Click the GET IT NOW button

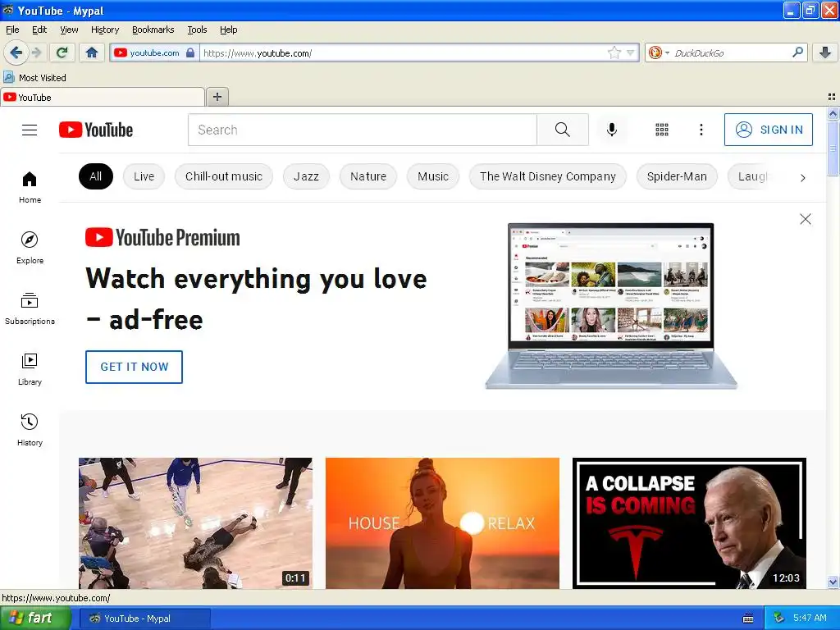point(134,367)
